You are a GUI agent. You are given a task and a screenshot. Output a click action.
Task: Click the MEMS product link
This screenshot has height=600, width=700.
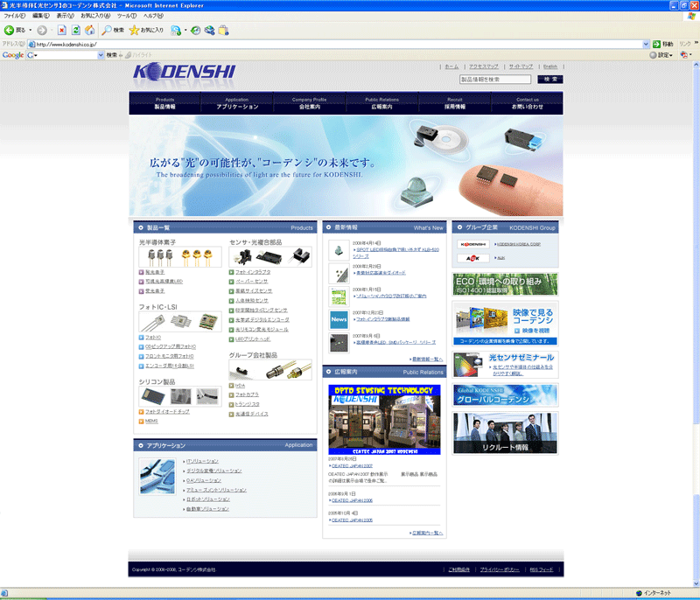tap(151, 421)
